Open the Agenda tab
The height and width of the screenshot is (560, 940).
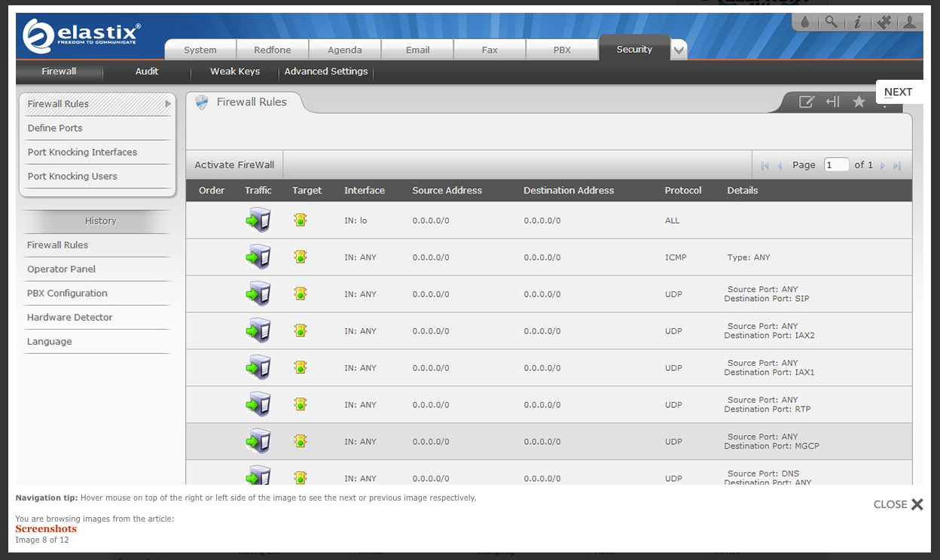pos(345,50)
